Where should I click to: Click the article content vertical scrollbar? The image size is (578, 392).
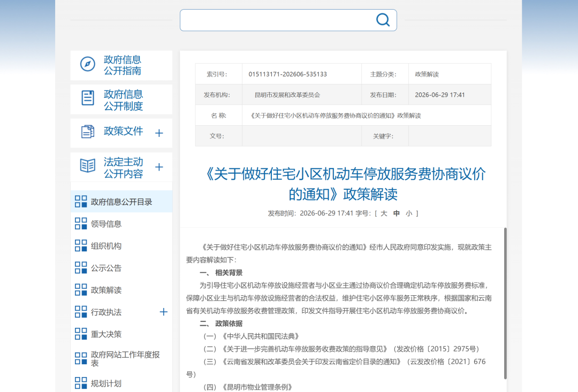(505, 303)
